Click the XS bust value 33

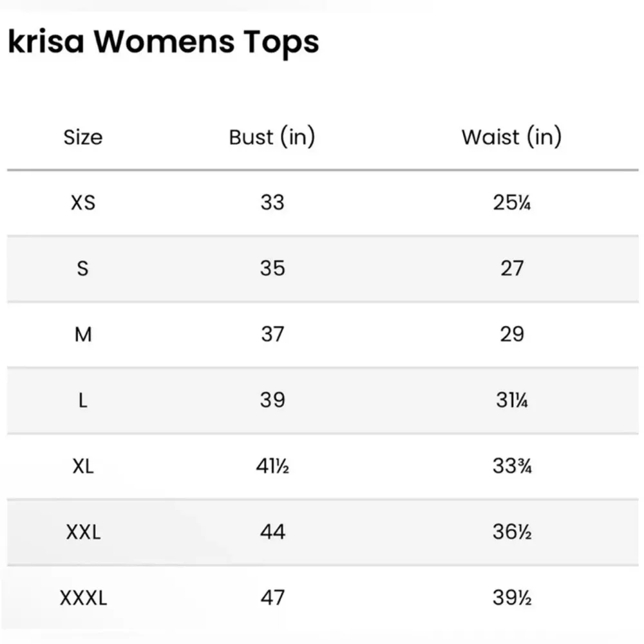point(272,203)
